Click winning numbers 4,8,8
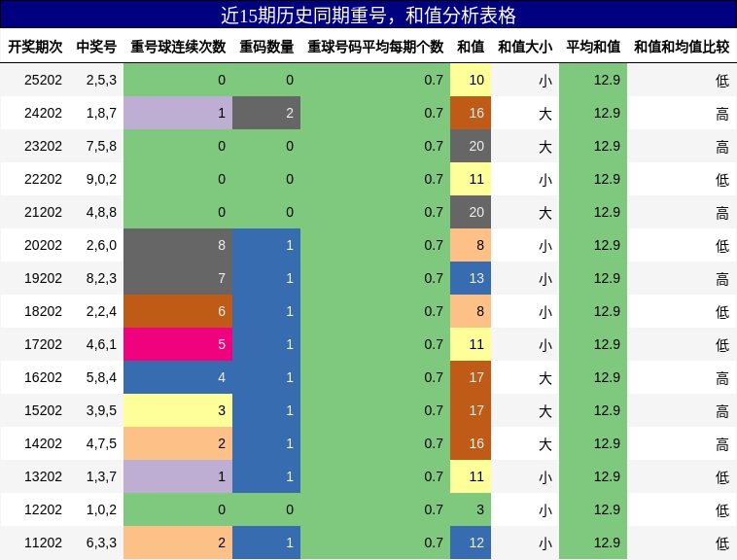This screenshot has height=560, width=737. [x=101, y=212]
